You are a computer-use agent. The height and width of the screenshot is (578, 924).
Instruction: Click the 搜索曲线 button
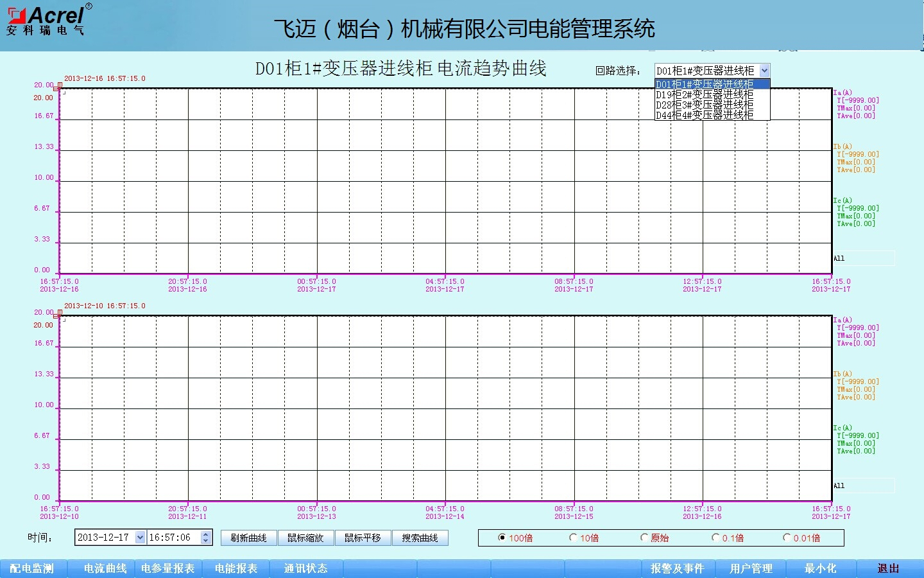(x=420, y=538)
